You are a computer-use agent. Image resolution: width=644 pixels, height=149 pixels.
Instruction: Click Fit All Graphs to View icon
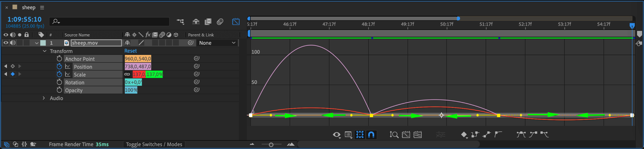point(418,135)
